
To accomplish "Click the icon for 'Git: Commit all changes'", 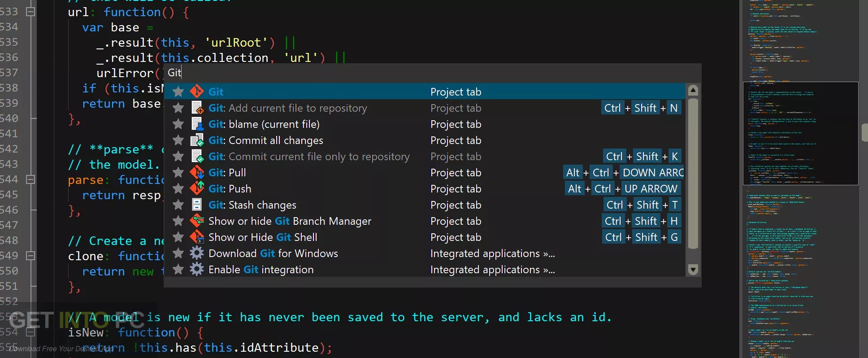I will pyautogui.click(x=197, y=140).
